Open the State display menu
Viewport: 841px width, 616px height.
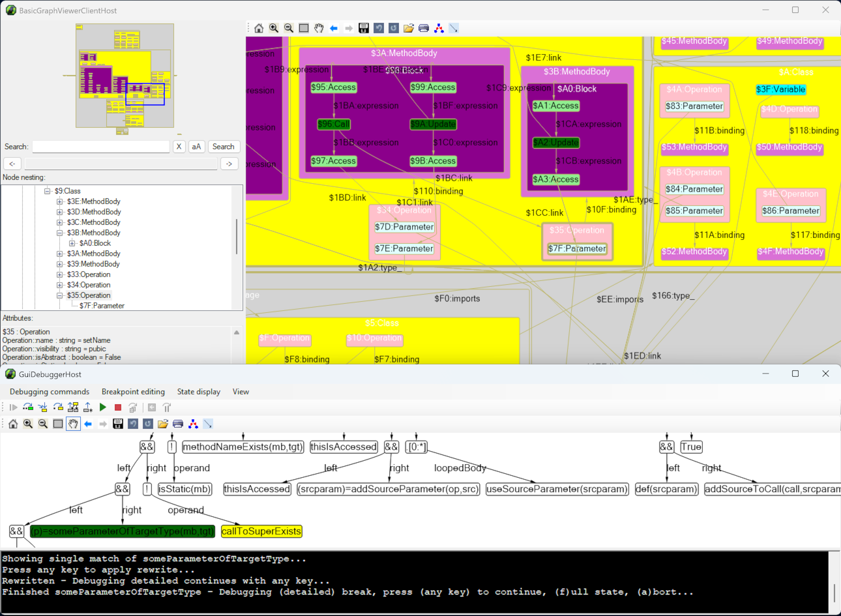pyautogui.click(x=199, y=392)
